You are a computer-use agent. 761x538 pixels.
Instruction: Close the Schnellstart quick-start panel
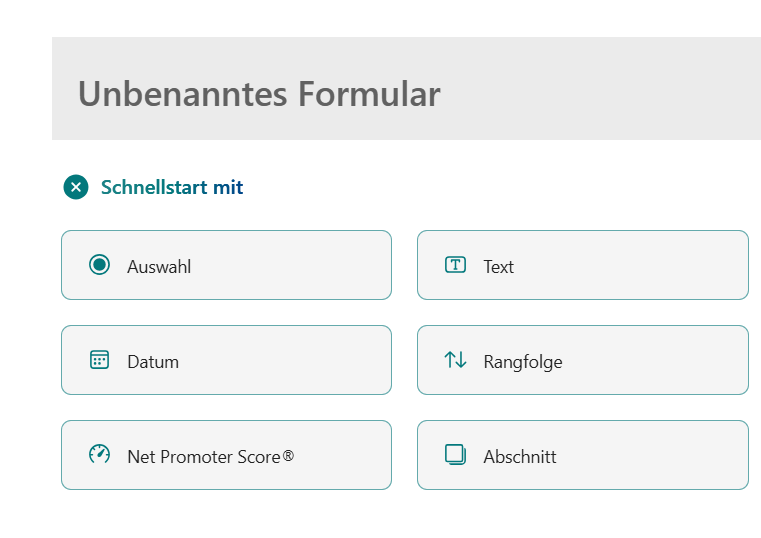[76, 187]
